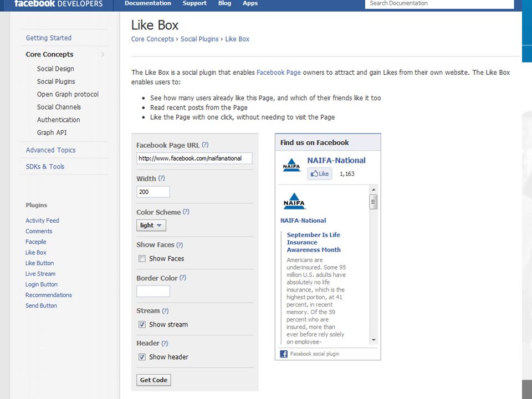Open the Recommendations plugin link

49,295
